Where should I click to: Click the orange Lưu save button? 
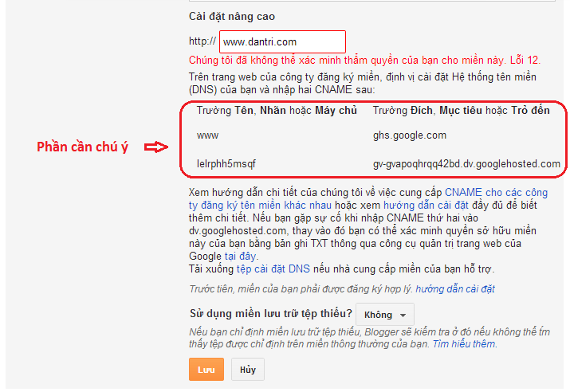206,370
